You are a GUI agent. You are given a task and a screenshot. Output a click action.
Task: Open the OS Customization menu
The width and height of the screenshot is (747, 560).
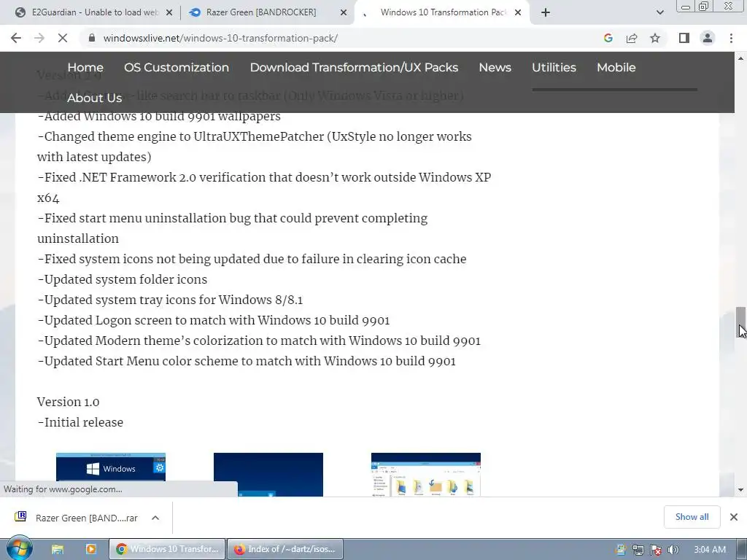click(177, 68)
